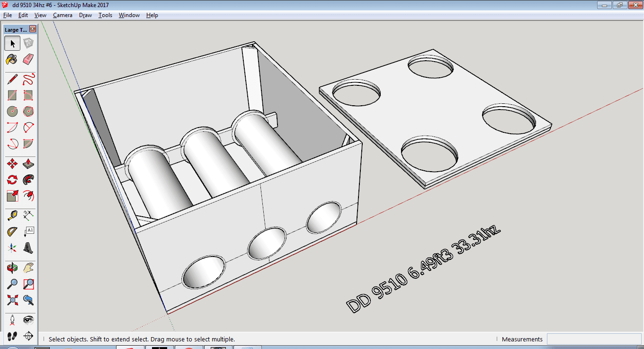The width and height of the screenshot is (644, 349).
Task: Choose the Axes tool
Action: (12, 248)
